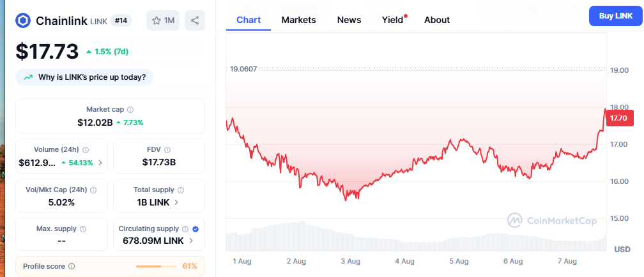The image size is (644, 277).
Task: Click Total supply info icon
Action: (x=181, y=190)
